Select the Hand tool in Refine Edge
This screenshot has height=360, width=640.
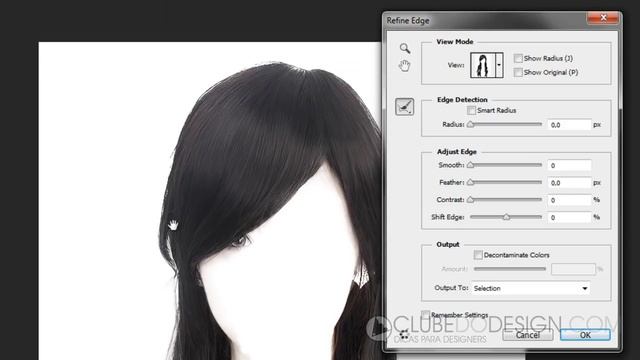point(404,65)
